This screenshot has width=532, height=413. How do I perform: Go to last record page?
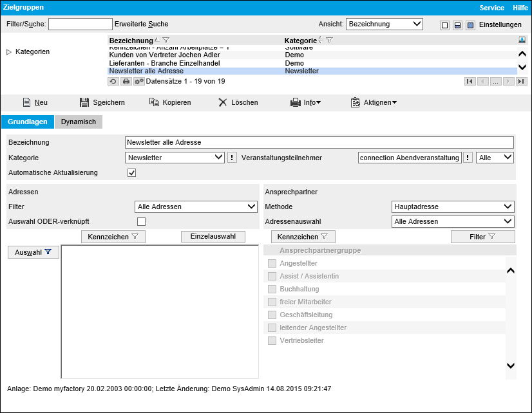(522, 81)
